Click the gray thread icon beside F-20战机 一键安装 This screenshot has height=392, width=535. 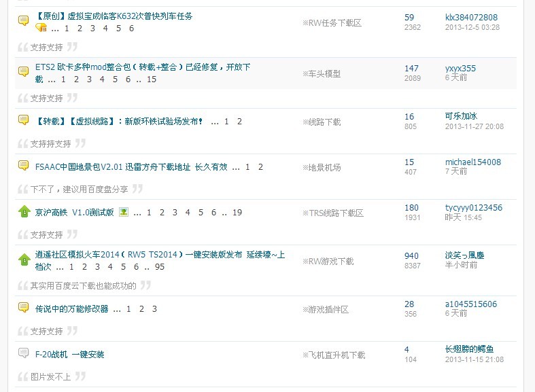coord(23,353)
